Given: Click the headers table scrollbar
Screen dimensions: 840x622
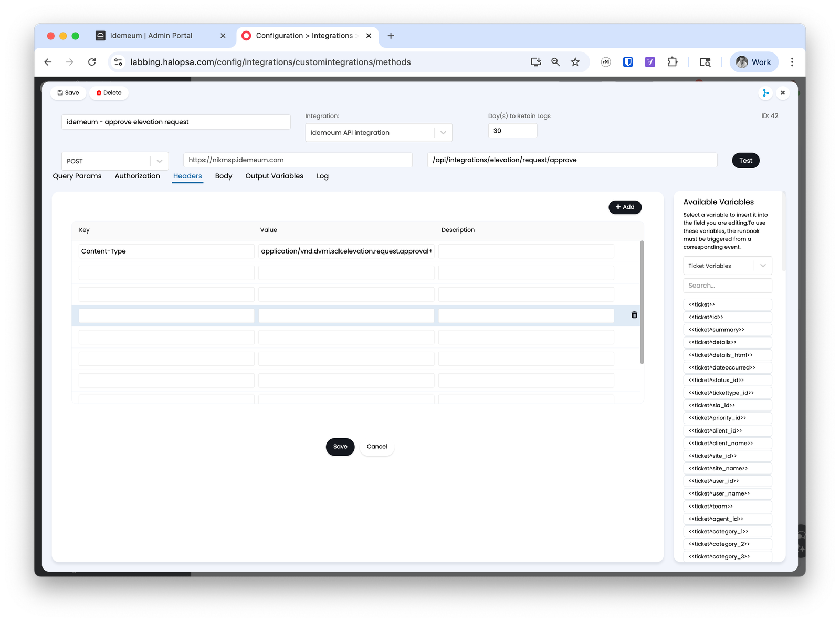Looking at the screenshot, I should [x=642, y=302].
